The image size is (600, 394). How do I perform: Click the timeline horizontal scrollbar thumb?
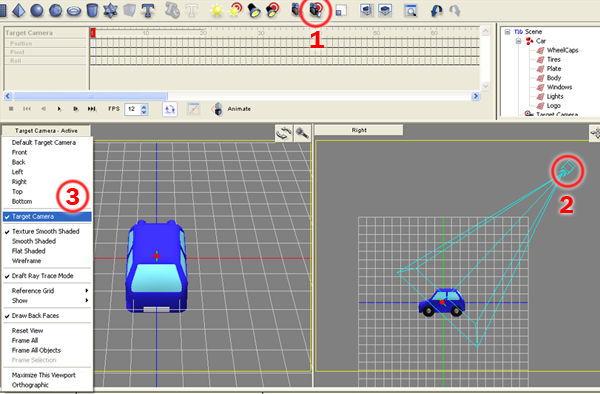90,96
